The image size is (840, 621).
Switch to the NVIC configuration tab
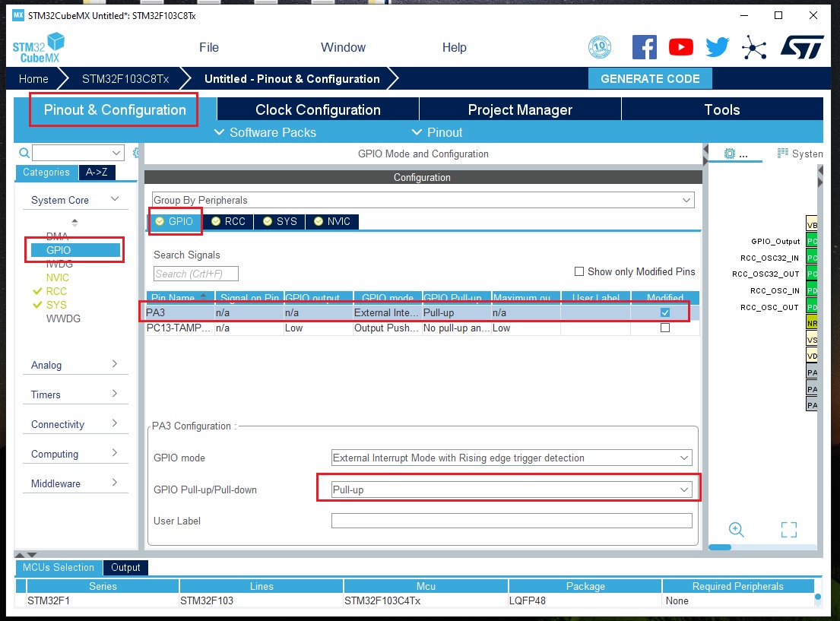pyautogui.click(x=332, y=221)
